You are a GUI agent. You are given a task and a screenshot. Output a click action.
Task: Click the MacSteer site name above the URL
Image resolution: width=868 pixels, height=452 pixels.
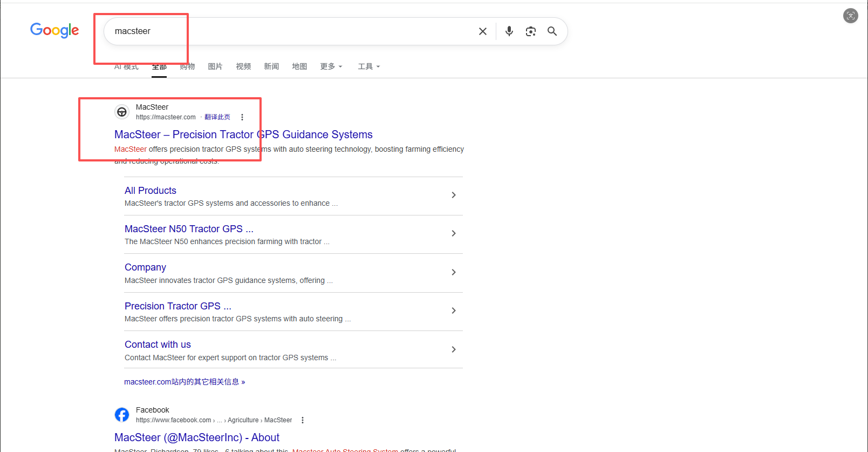click(x=152, y=107)
